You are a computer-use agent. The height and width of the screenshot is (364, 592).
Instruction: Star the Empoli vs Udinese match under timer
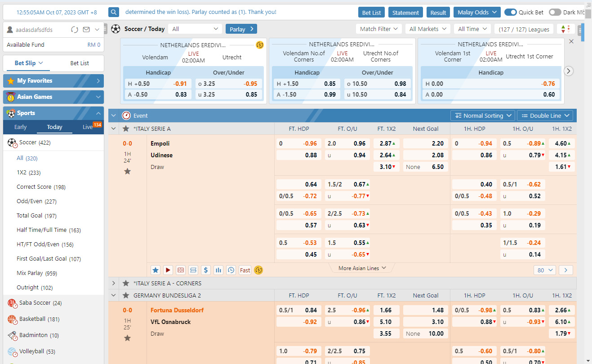coord(127,171)
